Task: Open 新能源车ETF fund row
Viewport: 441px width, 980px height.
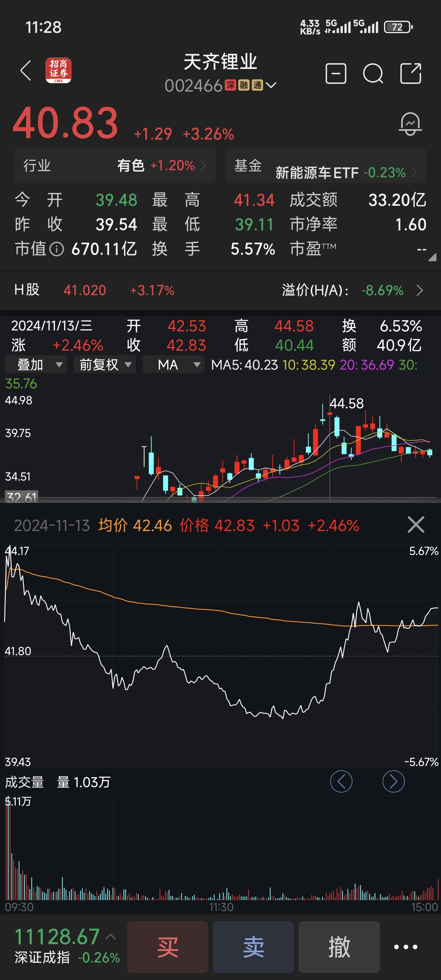Action: coord(326,165)
